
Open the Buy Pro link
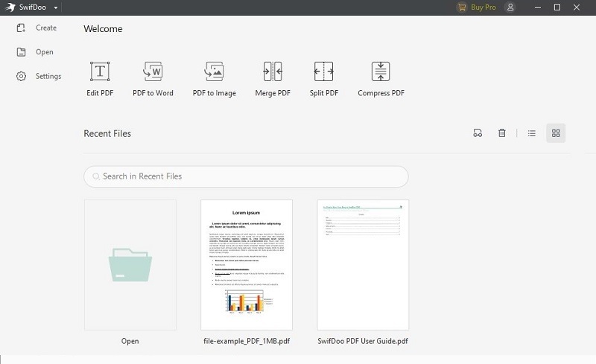tap(483, 7)
